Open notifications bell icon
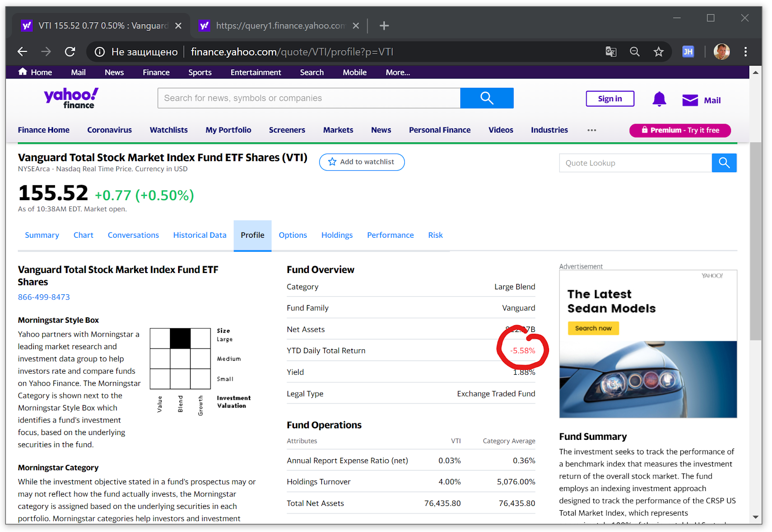Viewport: 772px width, 532px height. [659, 99]
